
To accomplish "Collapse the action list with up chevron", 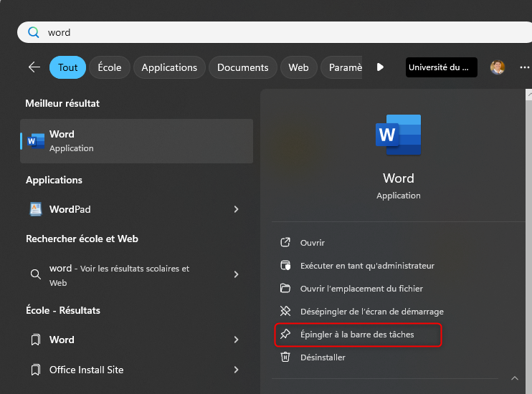I will 514,378.
